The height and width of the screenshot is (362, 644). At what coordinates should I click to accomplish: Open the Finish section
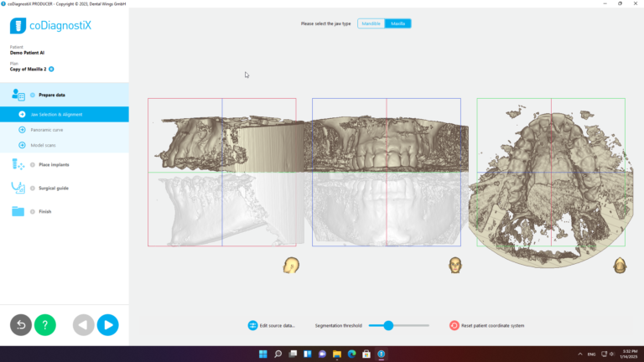(x=44, y=211)
